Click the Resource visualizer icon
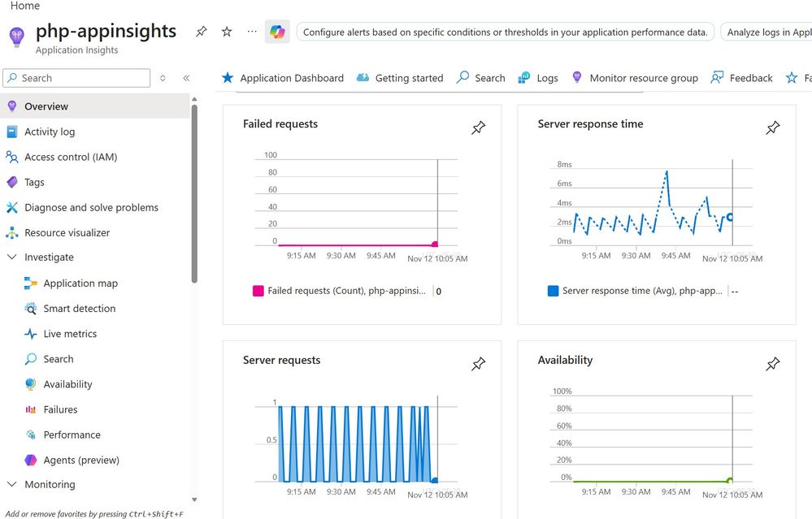Screen dimensions: 812x519 point(12,233)
